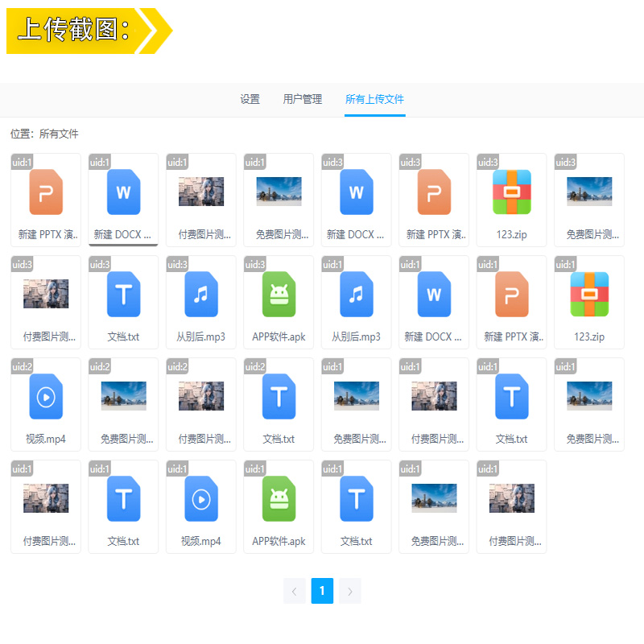Image resolution: width=644 pixels, height=644 pixels.
Task: Click the 位置：所有文件 location text
Action: coord(44,134)
